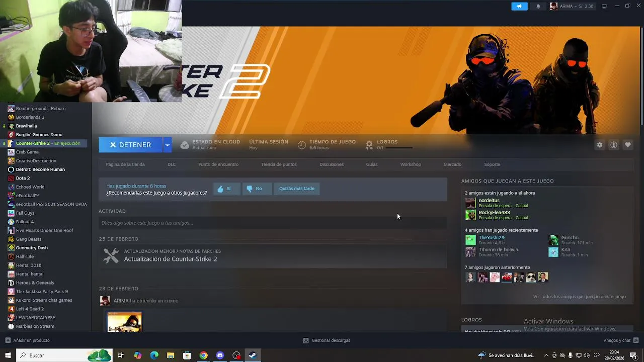Screen dimensions: 644x362
Task: Click the taskbar Buscar search box
Action: tap(64, 355)
